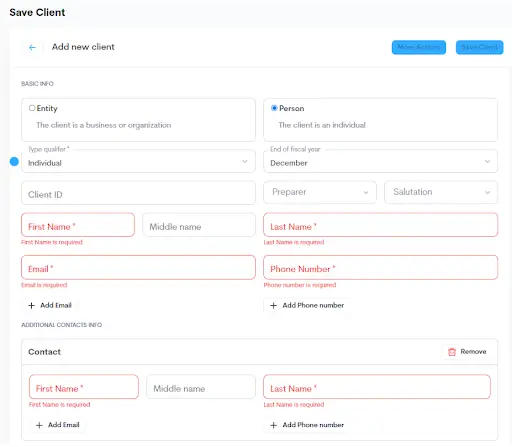
Task: Click Add Email label under Basic Info
Action: coord(56,305)
